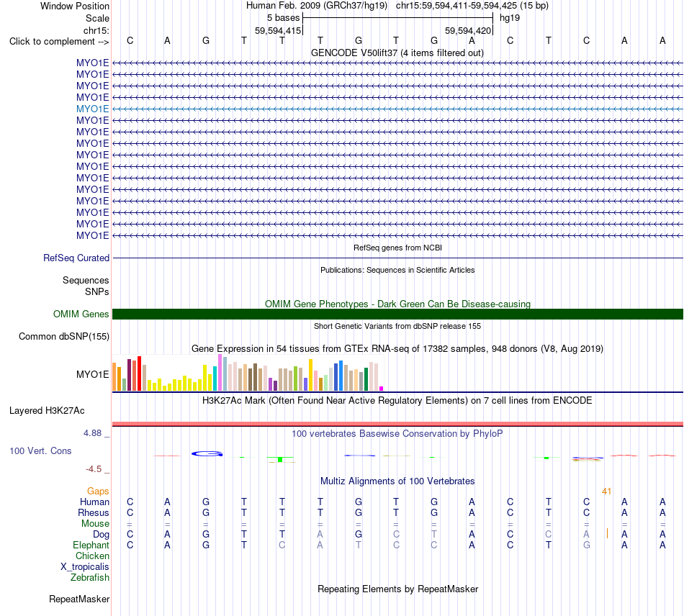Click the 4.88 PhyloP upper scale value
This screenshot has width=684, height=616.
(92, 433)
